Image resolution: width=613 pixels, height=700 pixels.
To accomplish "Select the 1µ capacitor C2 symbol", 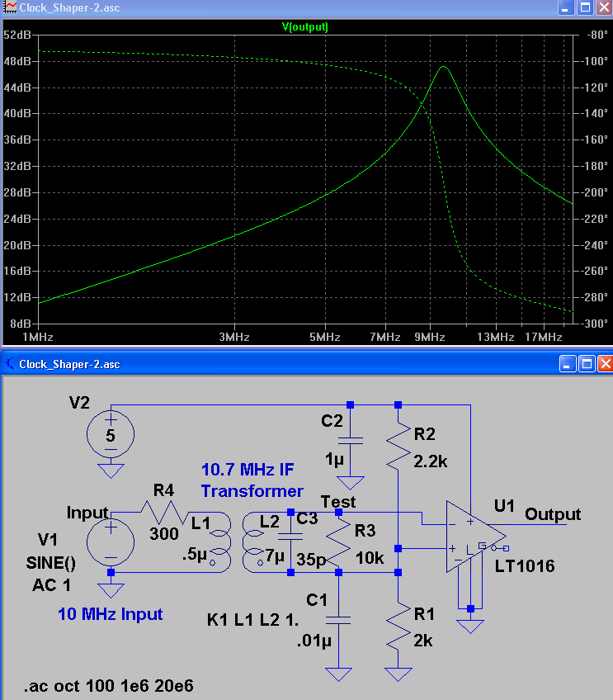I will (351, 441).
